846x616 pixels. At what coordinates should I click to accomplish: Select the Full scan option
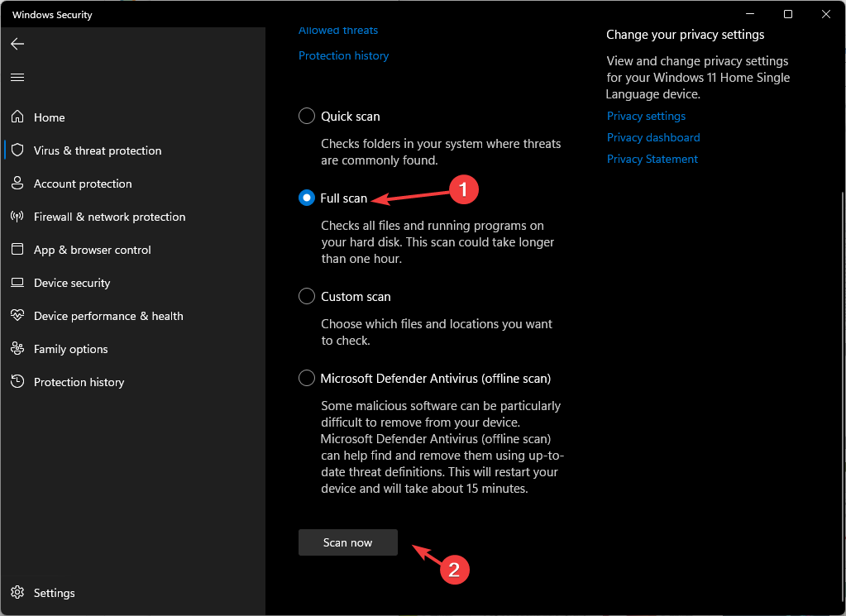tap(307, 198)
